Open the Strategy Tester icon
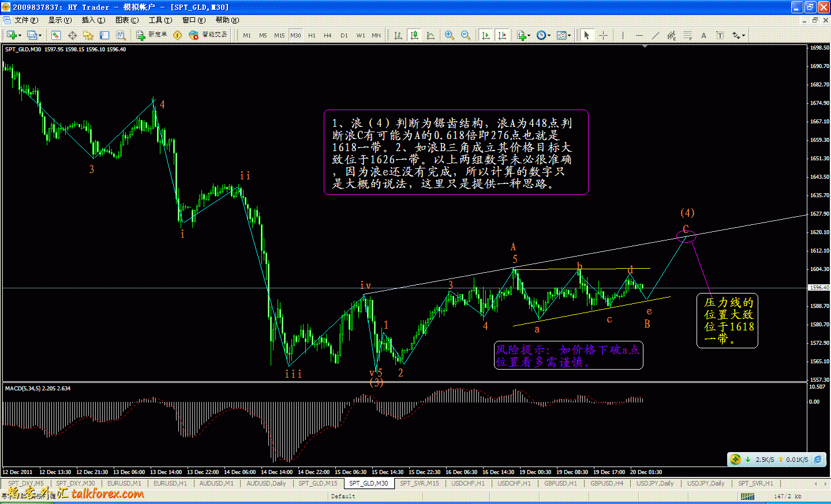The width and height of the screenshot is (831, 504). click(x=121, y=35)
